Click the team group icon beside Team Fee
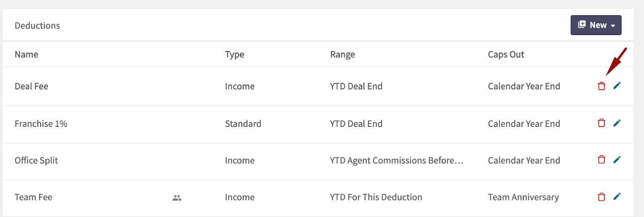 coord(177,198)
